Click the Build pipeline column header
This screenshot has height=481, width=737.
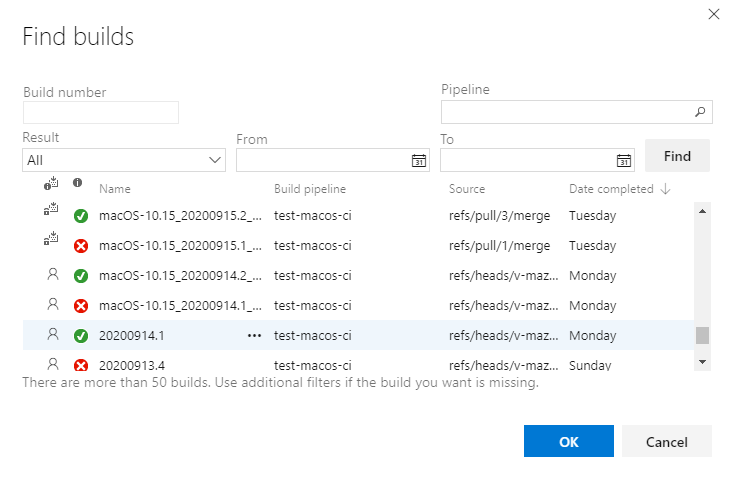310,189
